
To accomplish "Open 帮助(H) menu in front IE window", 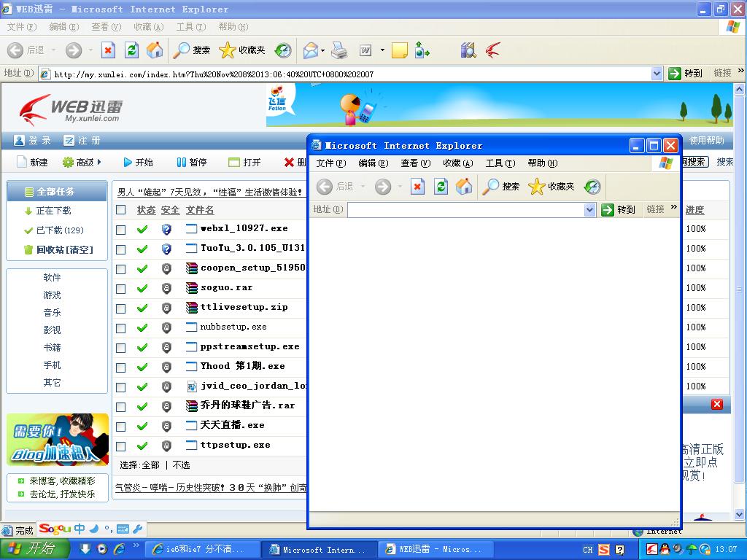I will pos(543,163).
